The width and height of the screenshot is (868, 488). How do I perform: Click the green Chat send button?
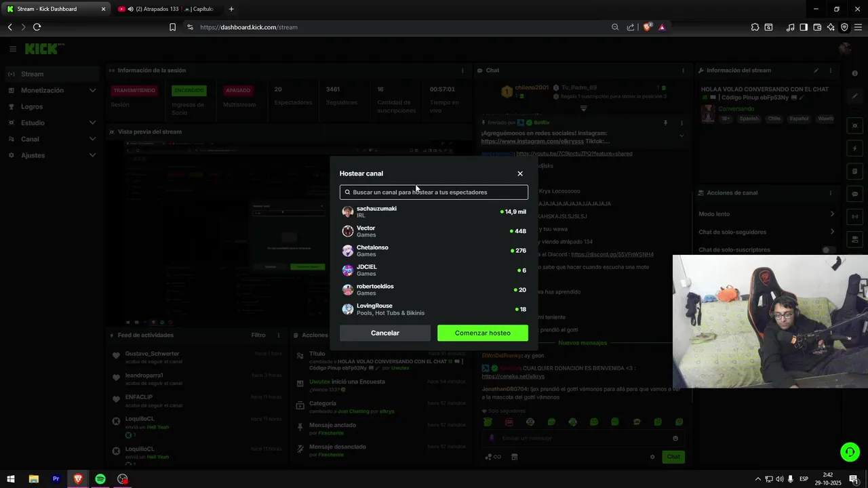tap(673, 457)
